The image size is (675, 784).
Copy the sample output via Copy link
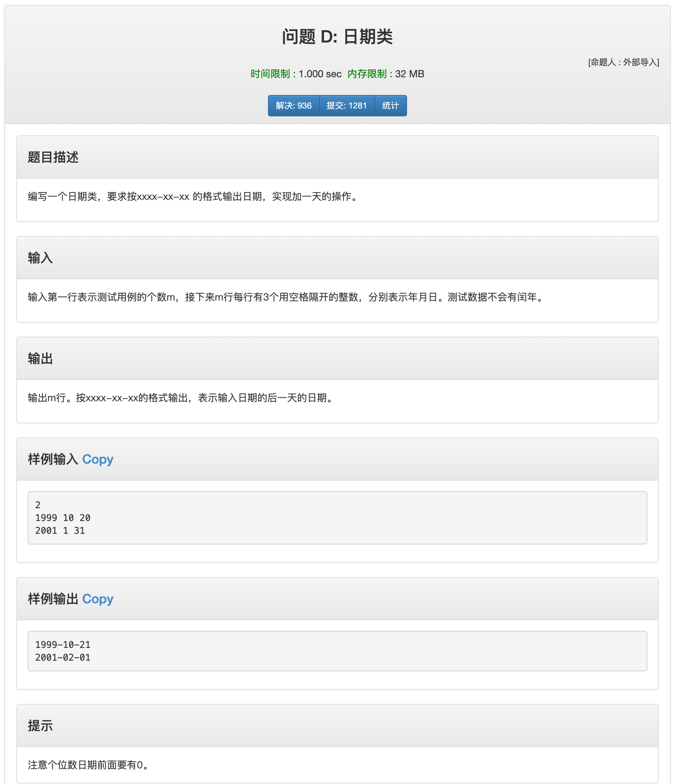[x=98, y=599]
